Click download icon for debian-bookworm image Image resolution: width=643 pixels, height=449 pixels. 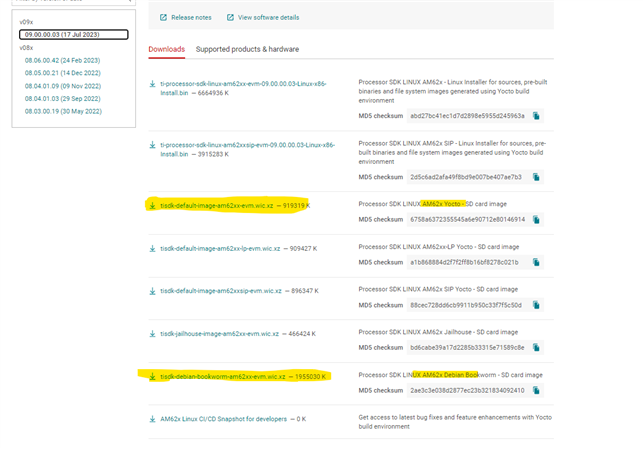pos(153,376)
